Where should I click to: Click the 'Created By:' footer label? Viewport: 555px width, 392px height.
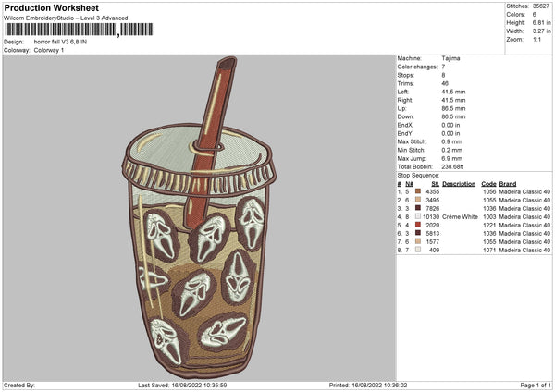[19, 385]
